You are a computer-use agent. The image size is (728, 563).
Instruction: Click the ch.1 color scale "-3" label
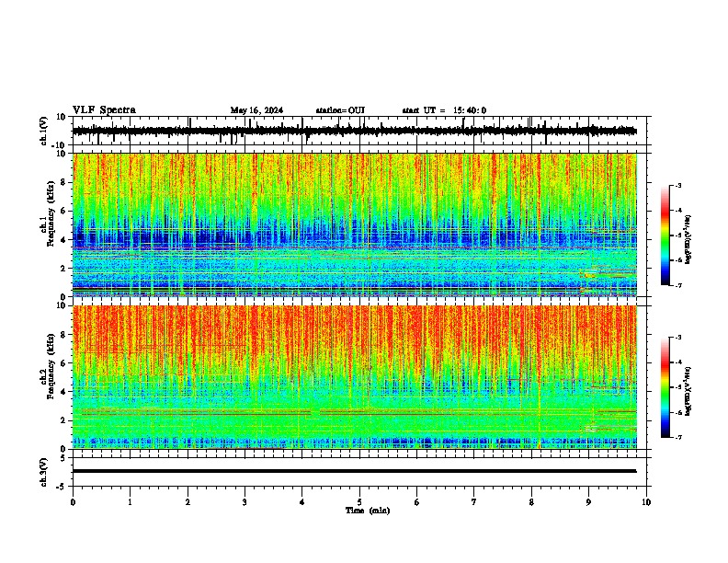[678, 185]
